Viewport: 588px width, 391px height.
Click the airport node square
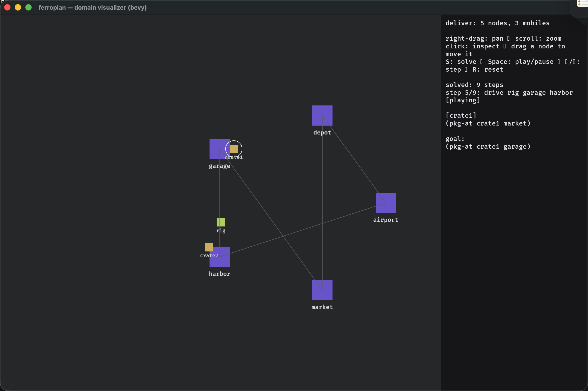point(386,203)
